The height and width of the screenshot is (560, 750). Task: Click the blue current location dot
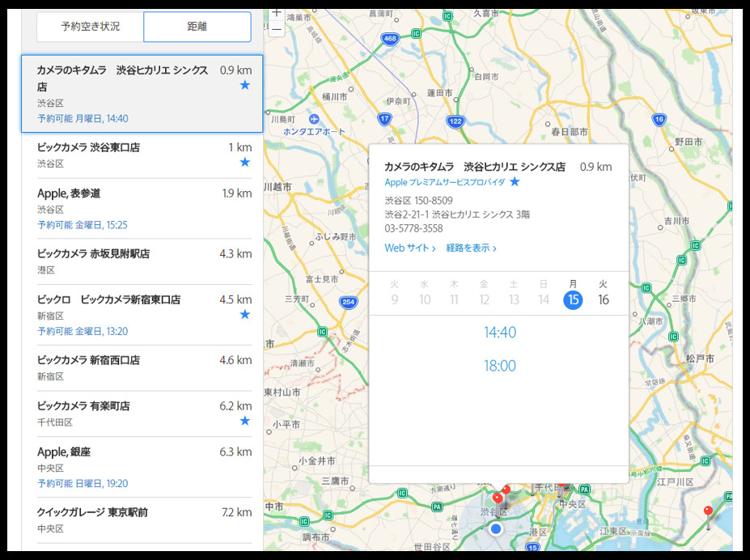[x=496, y=529]
